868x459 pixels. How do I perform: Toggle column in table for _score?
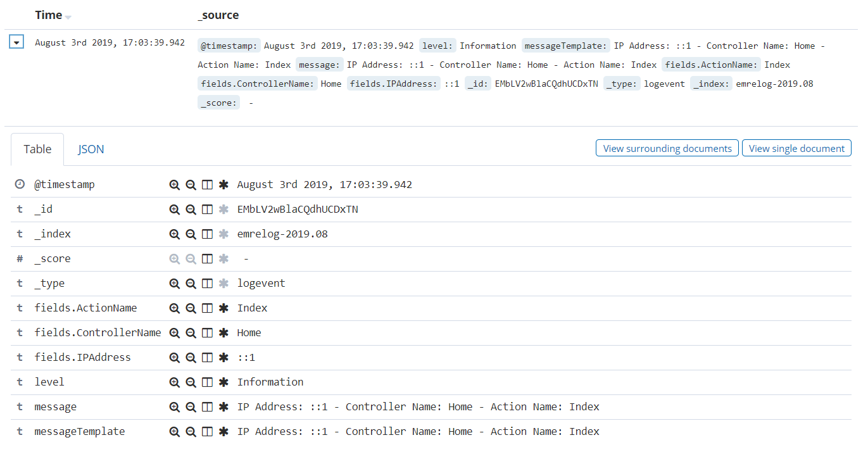click(x=207, y=258)
